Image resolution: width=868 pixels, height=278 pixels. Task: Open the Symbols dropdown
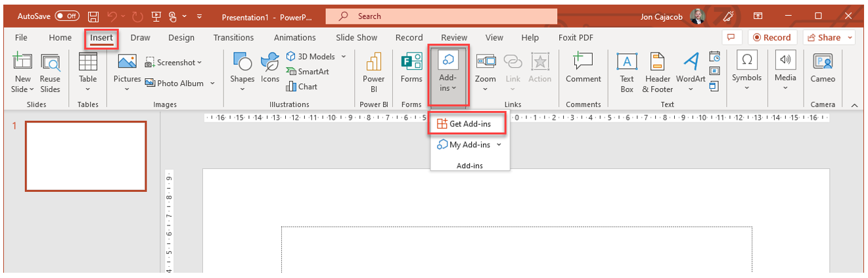[746, 72]
